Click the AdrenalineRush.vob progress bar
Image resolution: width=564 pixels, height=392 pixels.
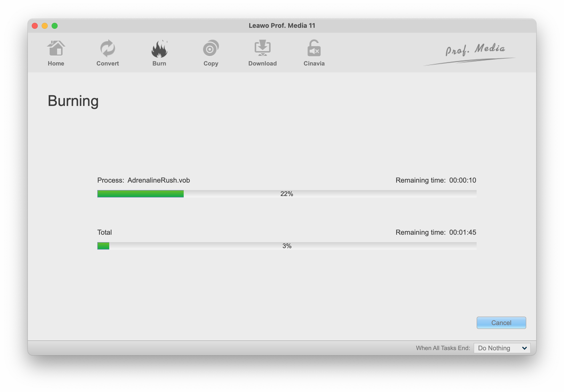pyautogui.click(x=287, y=194)
